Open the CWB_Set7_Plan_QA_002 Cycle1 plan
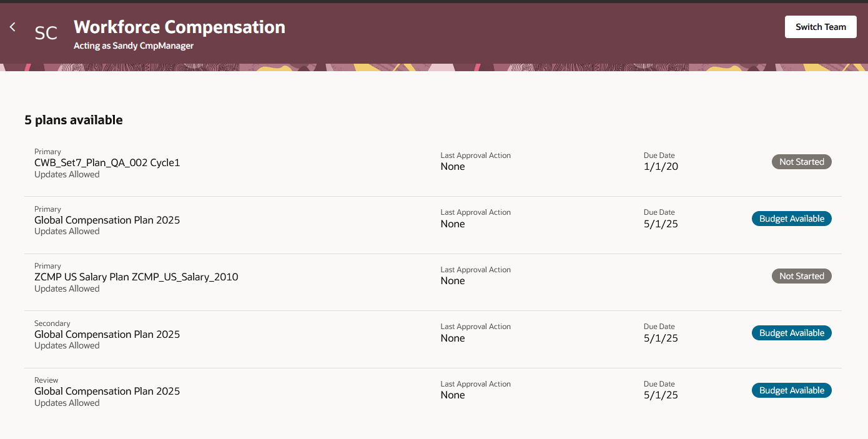 [x=107, y=163]
